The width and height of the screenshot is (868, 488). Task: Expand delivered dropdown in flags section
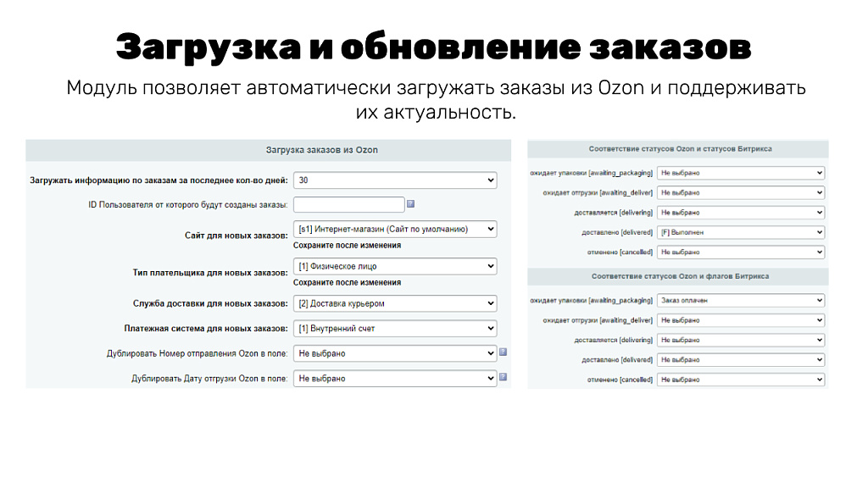point(740,359)
